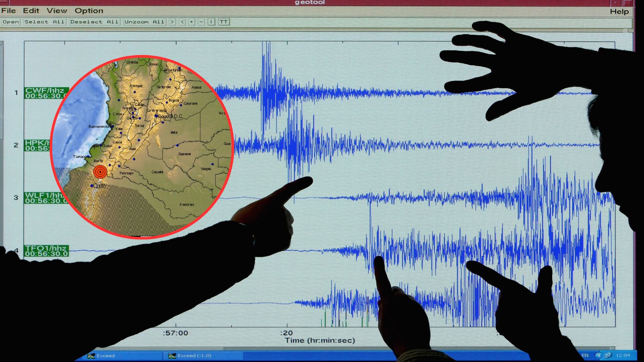
Task: Click the Select All button
Action: point(45,22)
